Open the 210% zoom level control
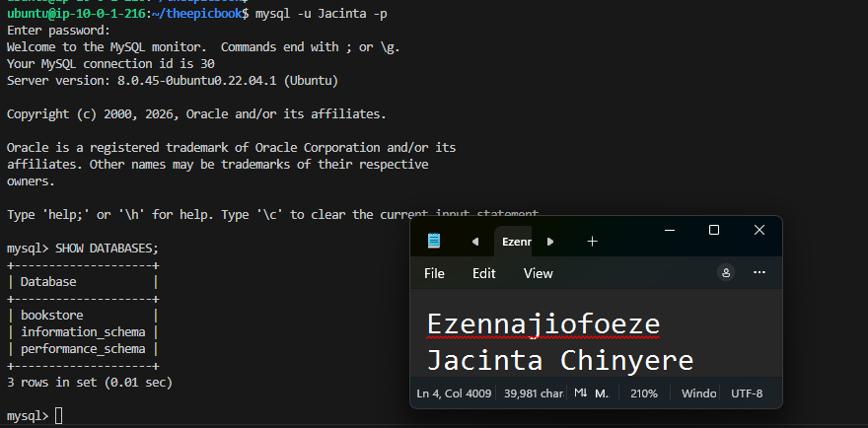The width and height of the screenshot is (868, 428). click(x=644, y=393)
